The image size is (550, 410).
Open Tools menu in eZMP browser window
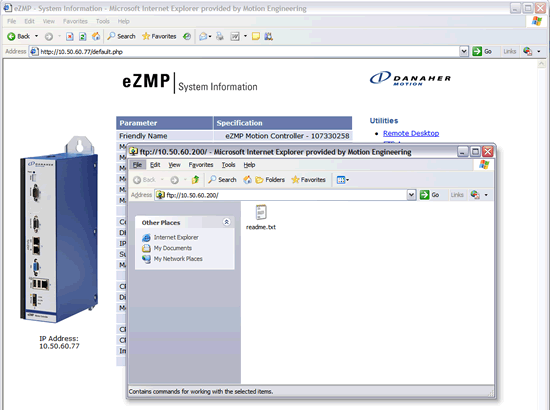(103, 21)
